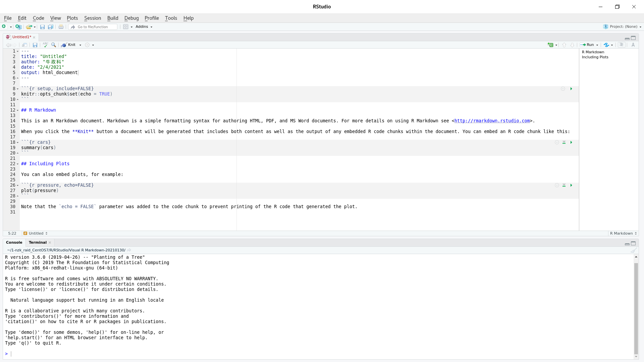Minimize the source editor pane
644x362 pixels.
[627, 38]
